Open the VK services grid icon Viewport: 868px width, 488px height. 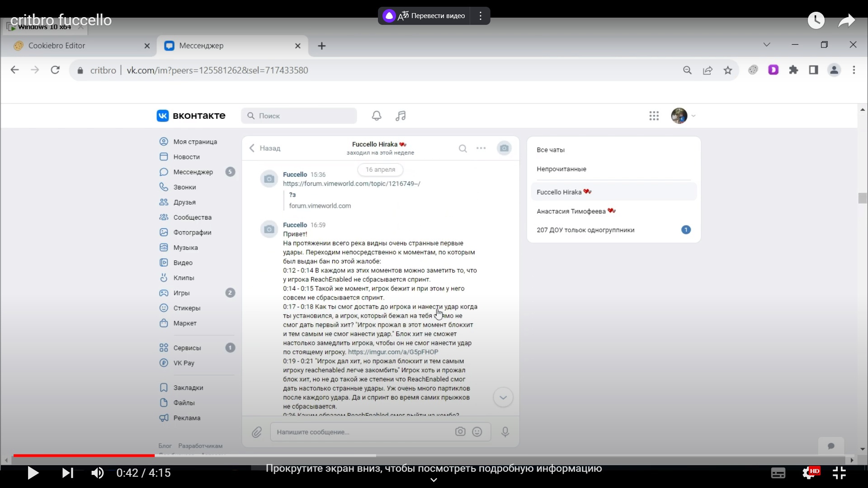[x=654, y=116]
